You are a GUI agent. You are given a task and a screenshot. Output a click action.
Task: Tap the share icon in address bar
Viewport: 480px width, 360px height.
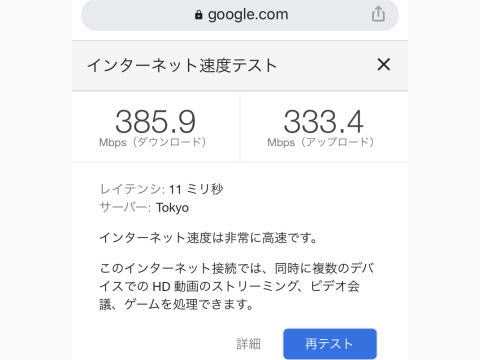(x=378, y=14)
